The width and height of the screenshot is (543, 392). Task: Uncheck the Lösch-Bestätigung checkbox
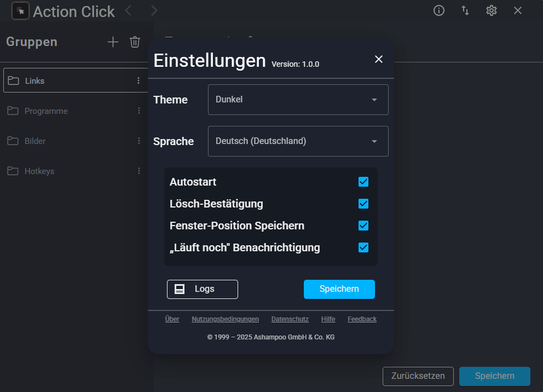coord(363,204)
